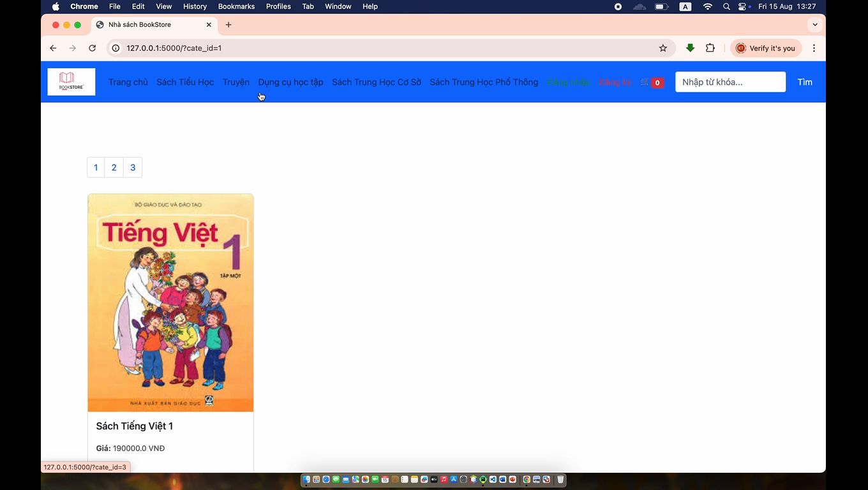
Task: Open the Truyện category link
Action: 236,82
